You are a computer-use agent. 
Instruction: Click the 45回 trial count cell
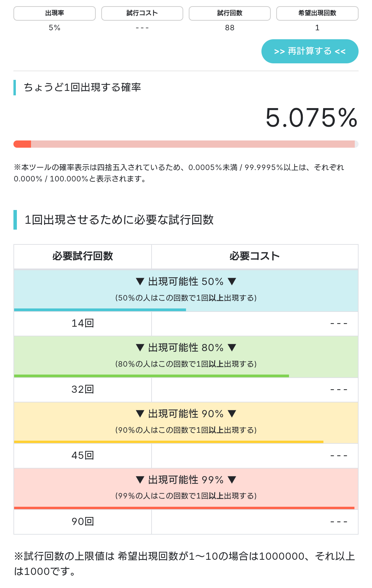coord(83,455)
